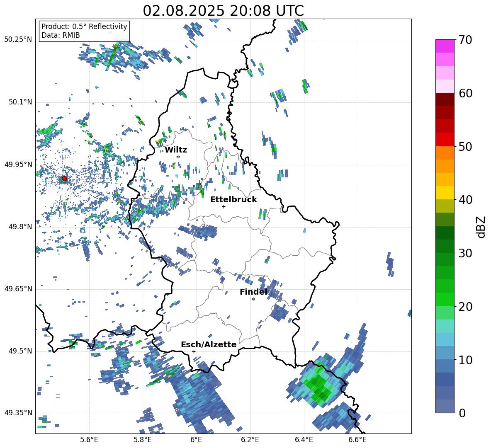Pick the olive swatch just below 40 dBZ

pyautogui.click(x=445, y=206)
